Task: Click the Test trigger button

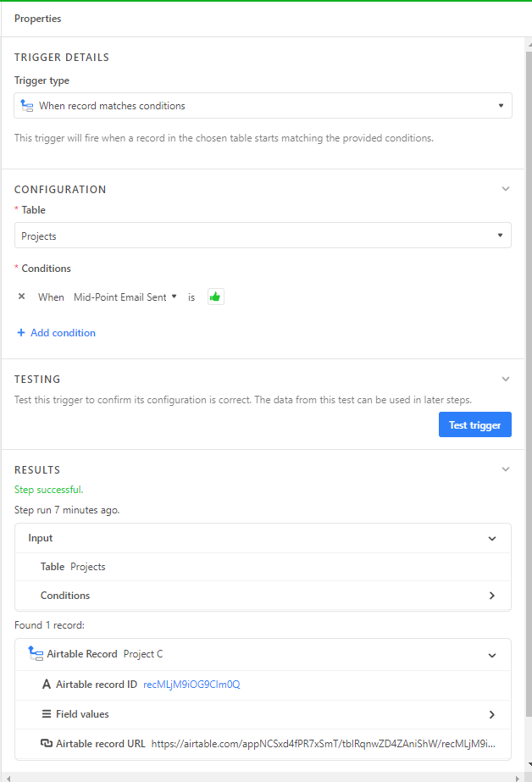Action: tap(474, 425)
